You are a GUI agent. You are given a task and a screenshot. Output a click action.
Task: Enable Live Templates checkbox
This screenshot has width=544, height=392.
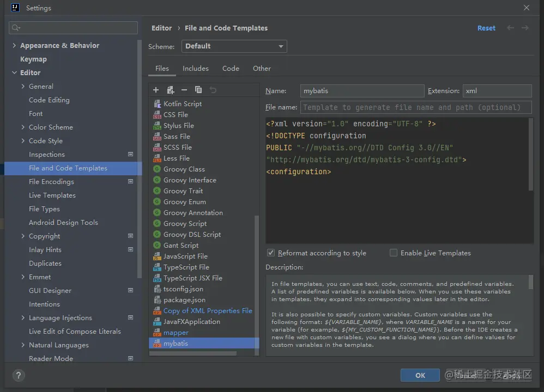click(x=394, y=253)
